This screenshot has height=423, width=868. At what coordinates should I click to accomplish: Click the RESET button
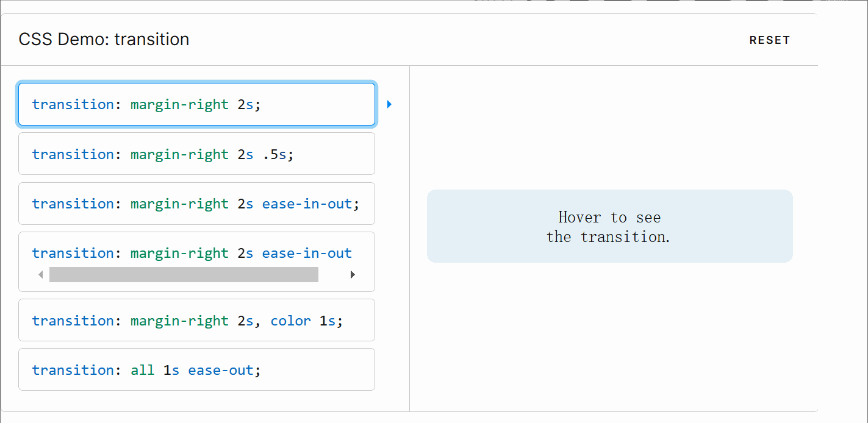(770, 40)
